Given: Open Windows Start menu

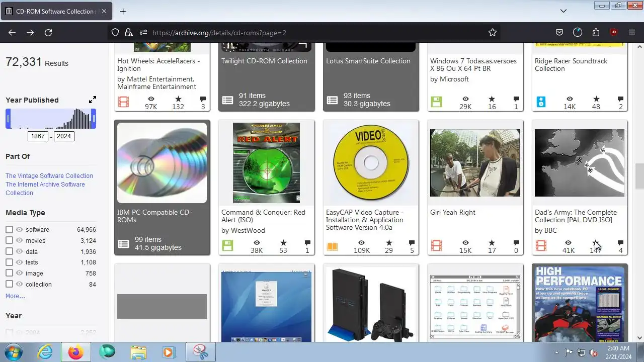Looking at the screenshot, I should (12, 352).
